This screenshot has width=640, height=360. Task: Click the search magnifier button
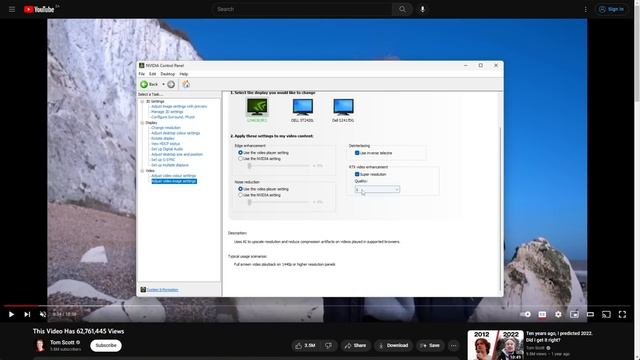[x=402, y=9]
